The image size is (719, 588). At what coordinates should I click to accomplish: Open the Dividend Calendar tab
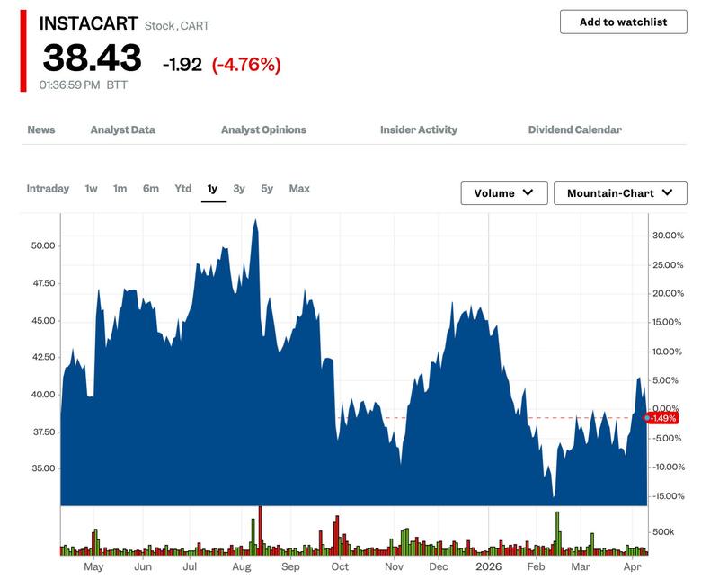575,129
